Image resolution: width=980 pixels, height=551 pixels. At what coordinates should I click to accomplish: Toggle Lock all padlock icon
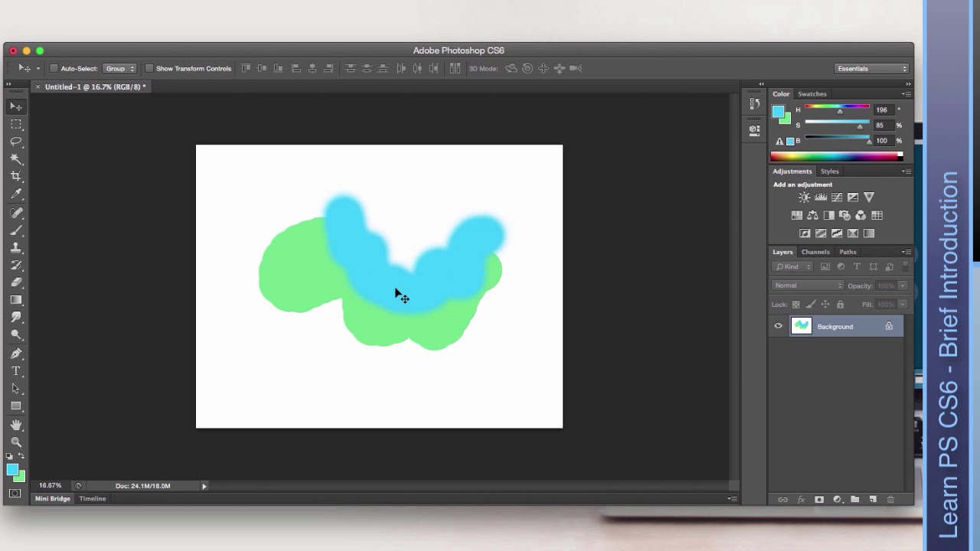[x=840, y=305]
